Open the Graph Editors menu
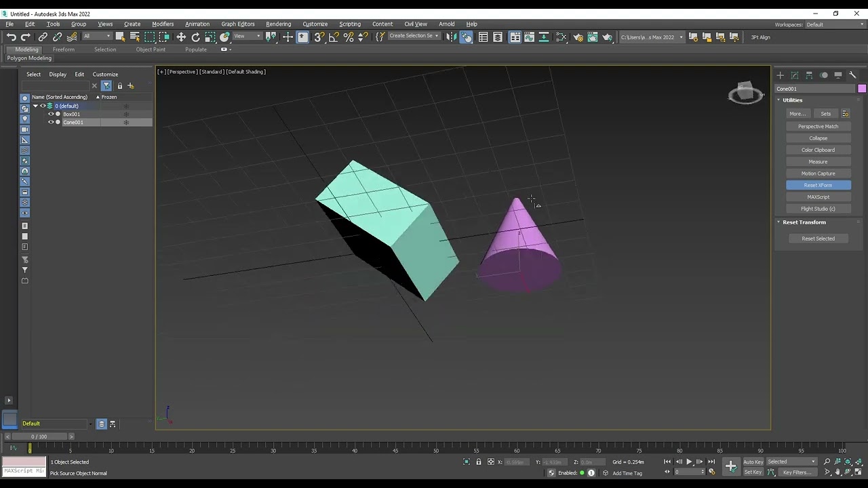868x488 pixels. [238, 24]
